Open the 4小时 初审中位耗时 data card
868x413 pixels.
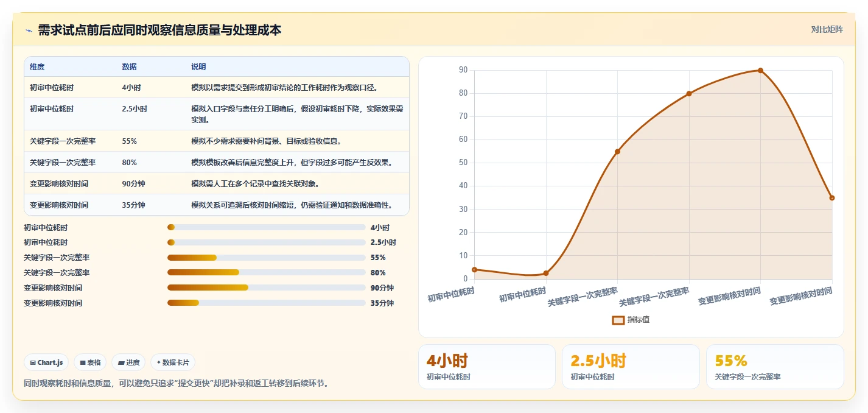click(487, 367)
